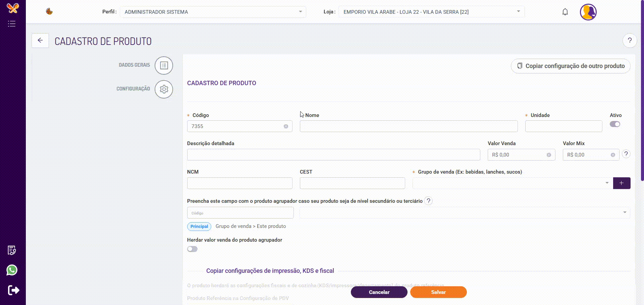The width and height of the screenshot is (644, 305).
Task: Click the user avatar icon
Action: click(588, 12)
